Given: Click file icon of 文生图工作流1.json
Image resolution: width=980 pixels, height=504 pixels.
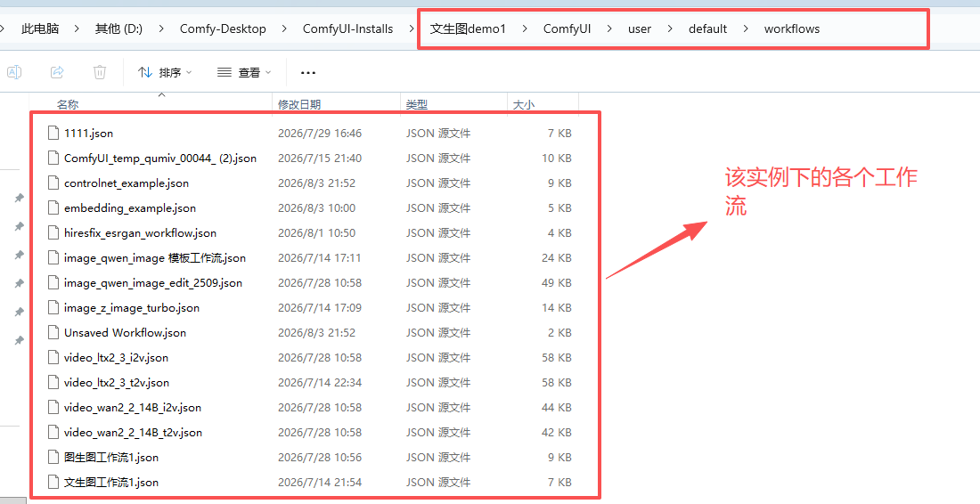Looking at the screenshot, I should tap(53, 483).
